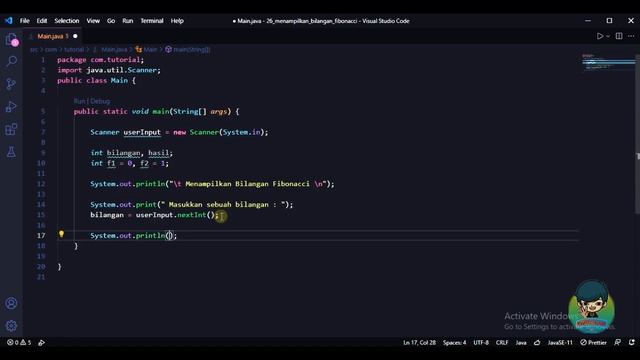This screenshot has height=360, width=640.
Task: Expand the com breadcrumb segment
Action: 51,49
